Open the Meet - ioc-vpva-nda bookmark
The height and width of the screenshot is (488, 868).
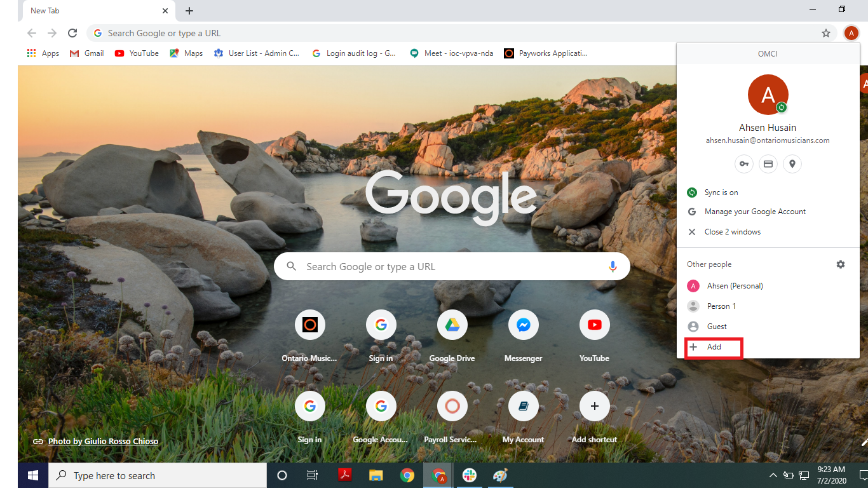tap(452, 53)
